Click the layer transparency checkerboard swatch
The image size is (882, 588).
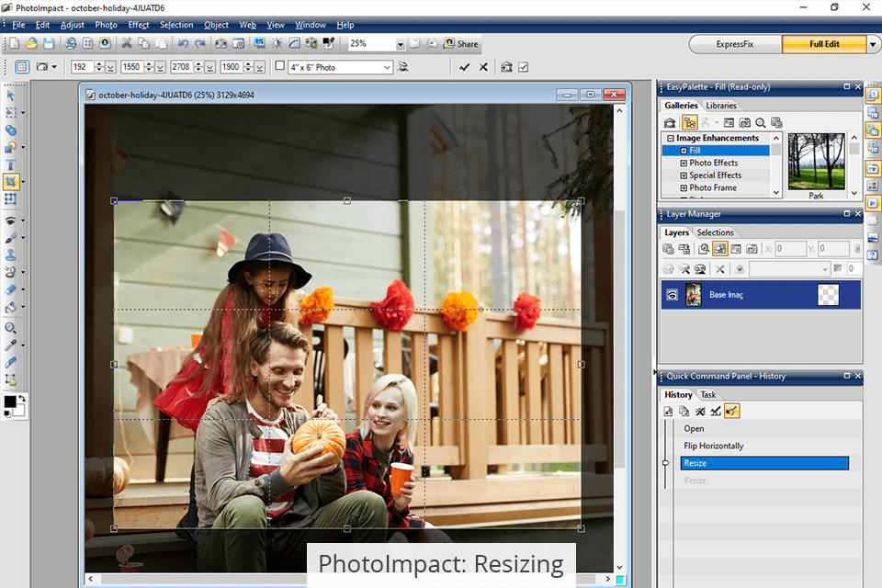tap(828, 295)
